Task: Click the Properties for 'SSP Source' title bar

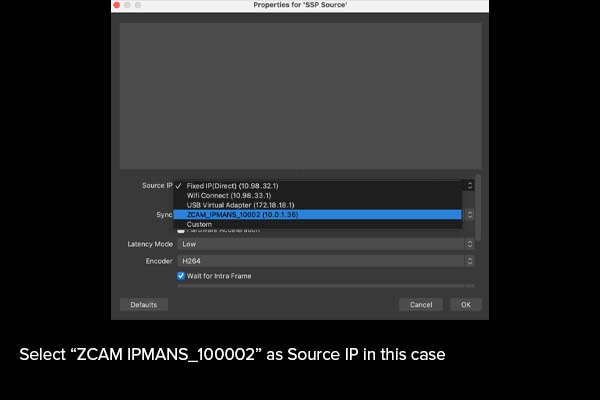Action: point(300,6)
